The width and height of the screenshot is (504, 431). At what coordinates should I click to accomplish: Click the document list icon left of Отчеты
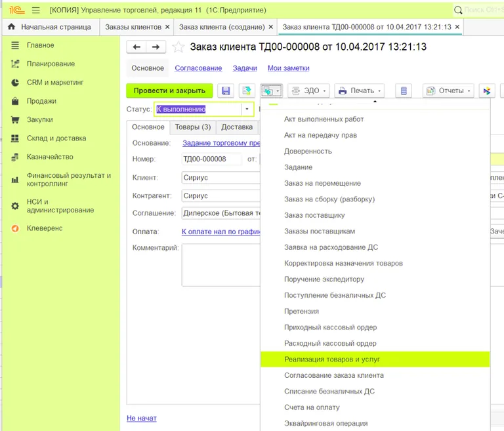pyautogui.click(x=404, y=91)
